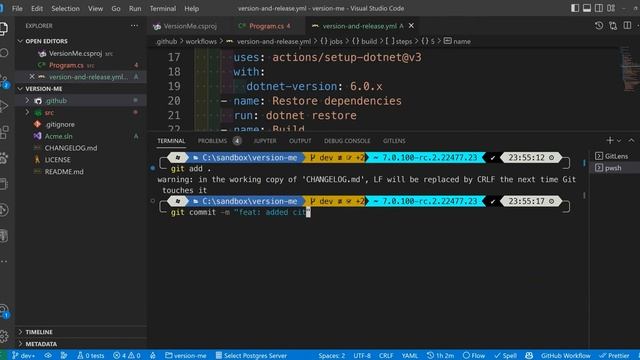The image size is (640, 360).
Task: Click the editor minimap
Action: click(629, 69)
